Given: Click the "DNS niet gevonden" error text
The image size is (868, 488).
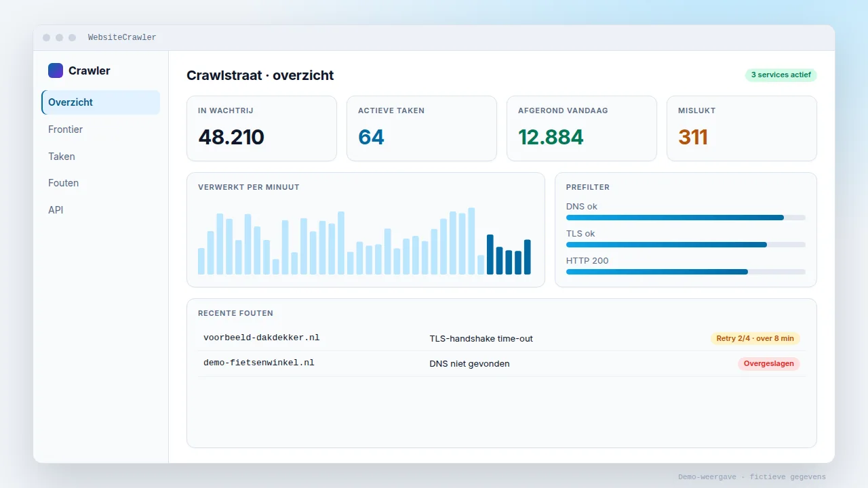Looking at the screenshot, I should click(469, 364).
